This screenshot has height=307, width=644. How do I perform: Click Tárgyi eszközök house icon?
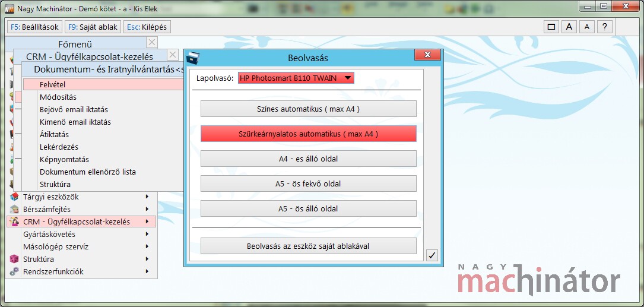pyautogui.click(x=14, y=197)
